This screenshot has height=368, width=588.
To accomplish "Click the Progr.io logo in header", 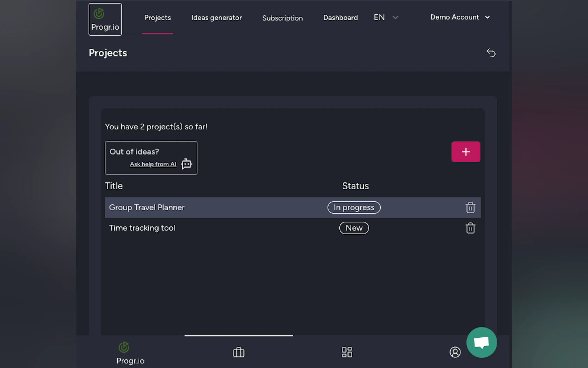I will 105,19.
